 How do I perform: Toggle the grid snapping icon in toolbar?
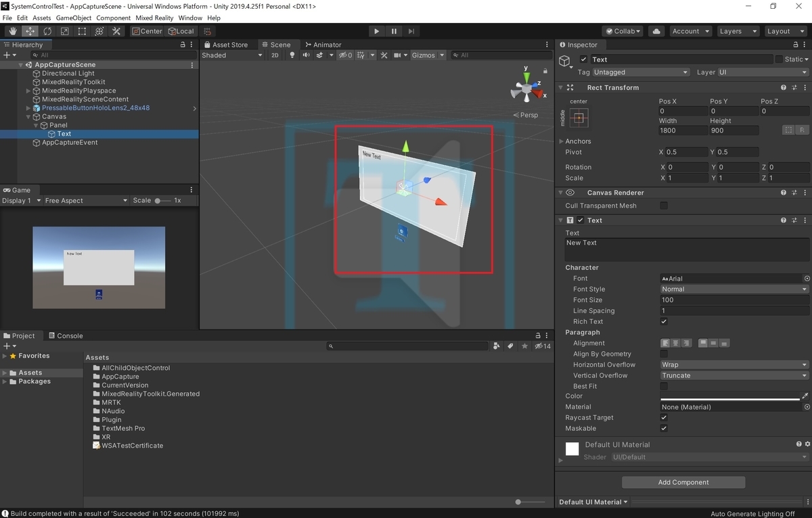click(208, 31)
